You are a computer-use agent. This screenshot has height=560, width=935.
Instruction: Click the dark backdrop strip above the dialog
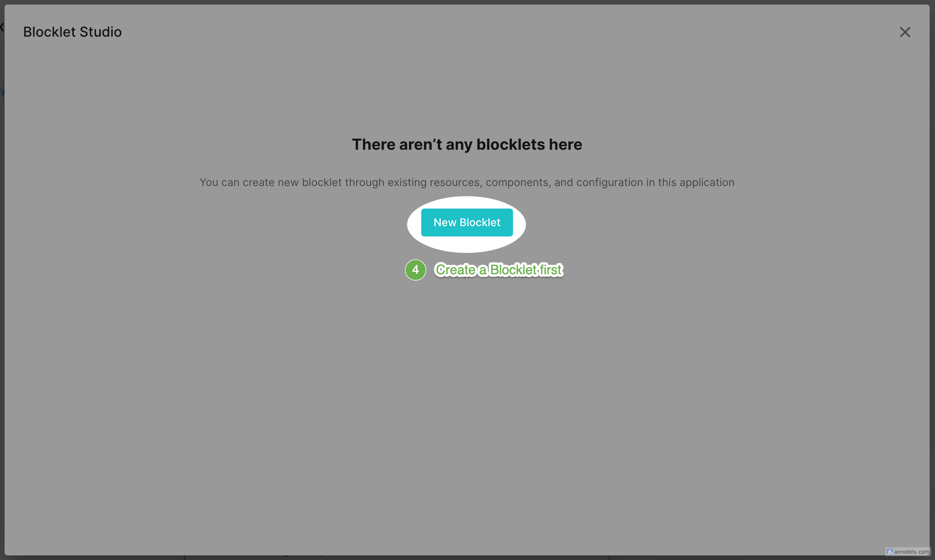pos(467,2)
